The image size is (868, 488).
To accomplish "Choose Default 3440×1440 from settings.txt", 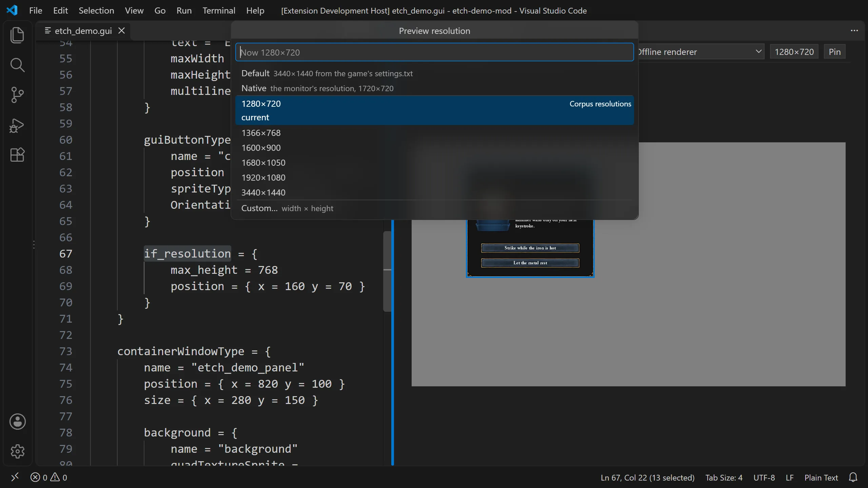I will (x=434, y=73).
